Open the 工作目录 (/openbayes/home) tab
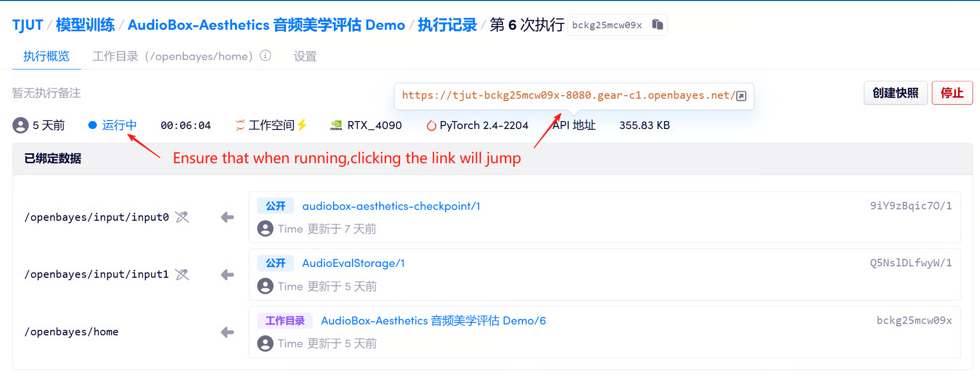The height and width of the screenshot is (376, 980). point(172,57)
